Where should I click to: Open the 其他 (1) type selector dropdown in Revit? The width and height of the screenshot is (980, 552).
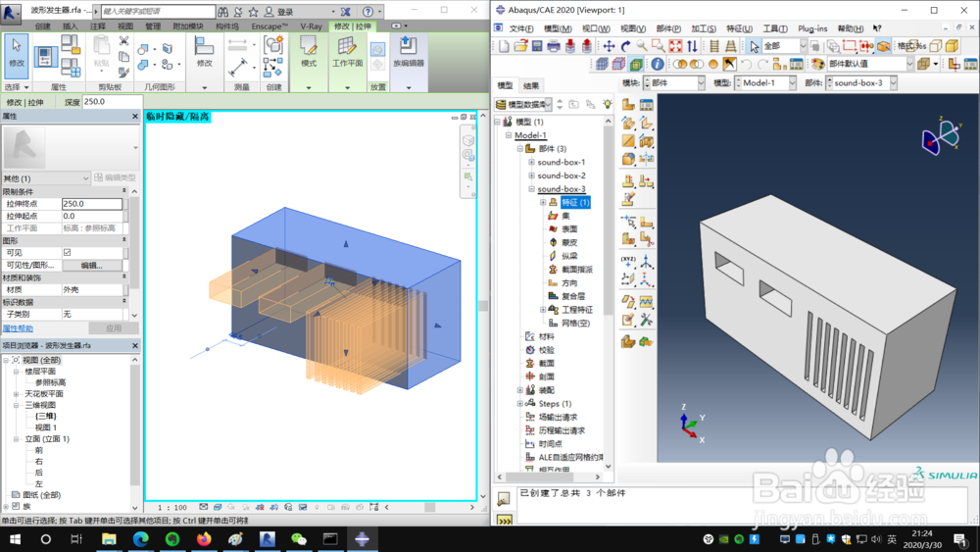point(46,178)
